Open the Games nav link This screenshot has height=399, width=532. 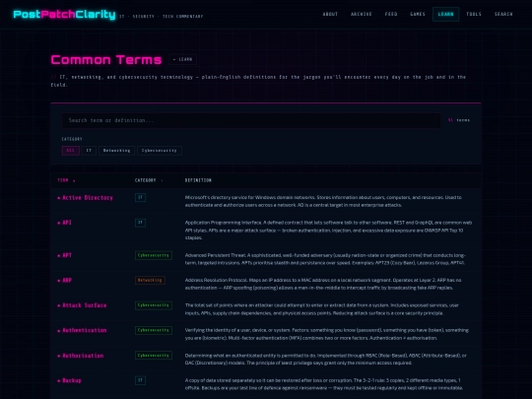coord(418,14)
